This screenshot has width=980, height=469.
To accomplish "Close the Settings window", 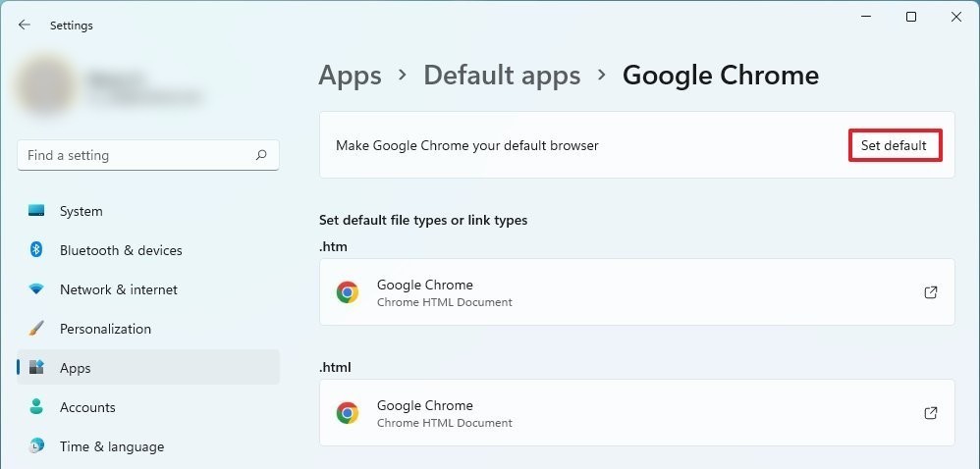I will 956,17.
